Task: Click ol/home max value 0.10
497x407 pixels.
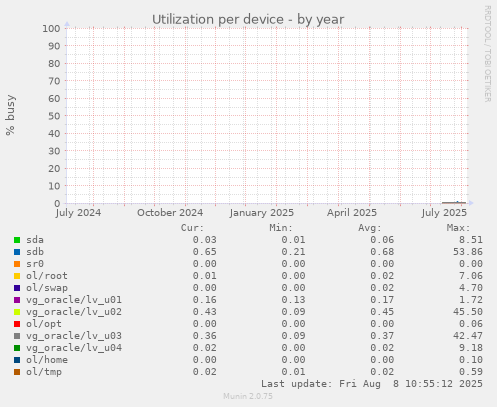Action: pos(471,360)
